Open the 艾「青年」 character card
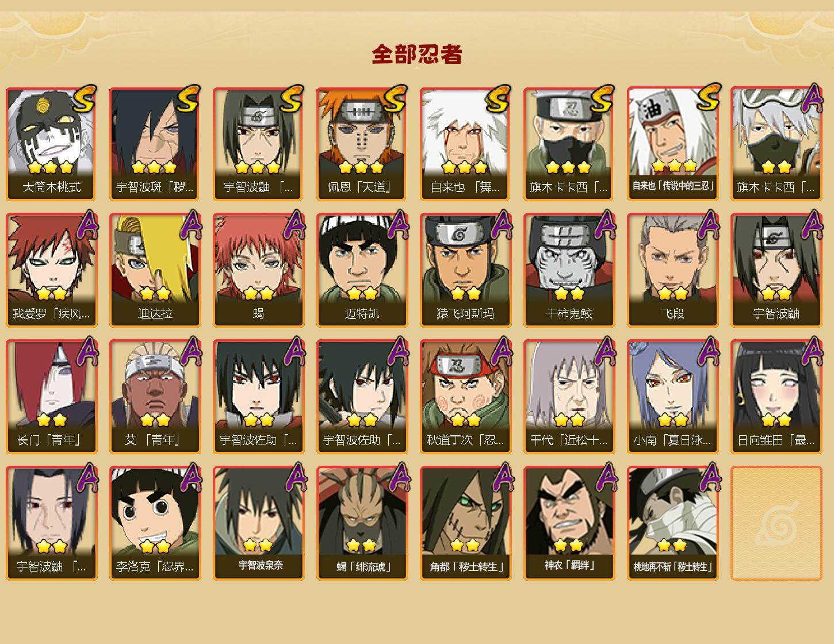 click(x=155, y=397)
